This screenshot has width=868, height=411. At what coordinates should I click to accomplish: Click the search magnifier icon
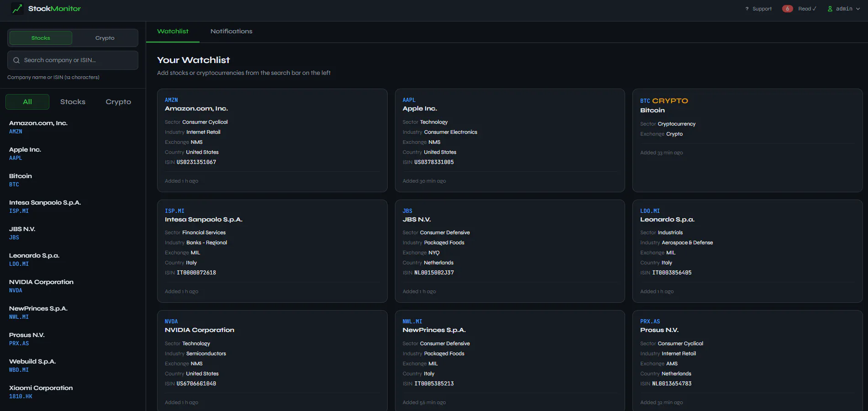tap(16, 60)
